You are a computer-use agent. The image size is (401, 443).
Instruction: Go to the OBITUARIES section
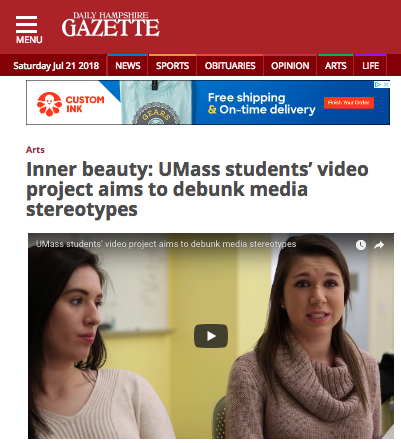[x=230, y=65]
